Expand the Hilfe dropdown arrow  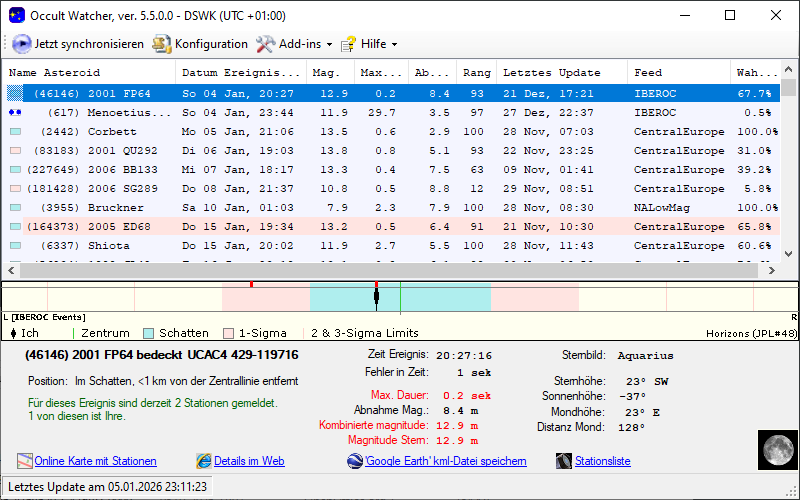click(x=394, y=45)
